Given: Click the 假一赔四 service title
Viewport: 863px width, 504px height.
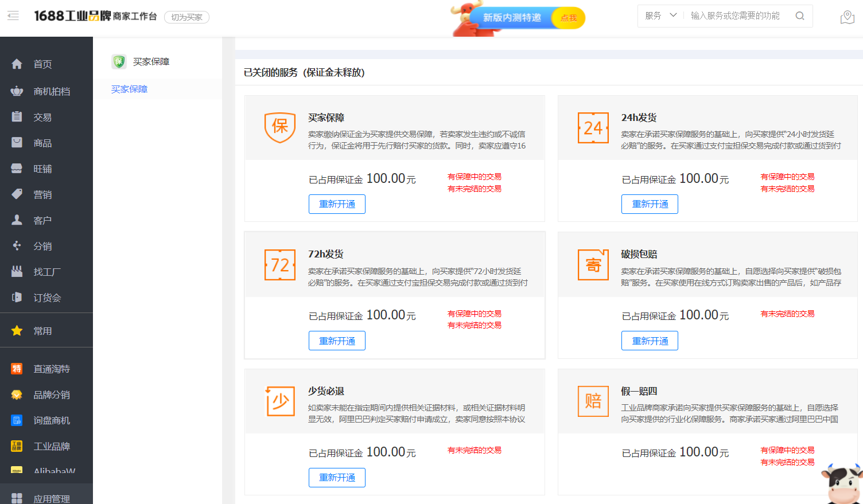Looking at the screenshot, I should coord(639,391).
